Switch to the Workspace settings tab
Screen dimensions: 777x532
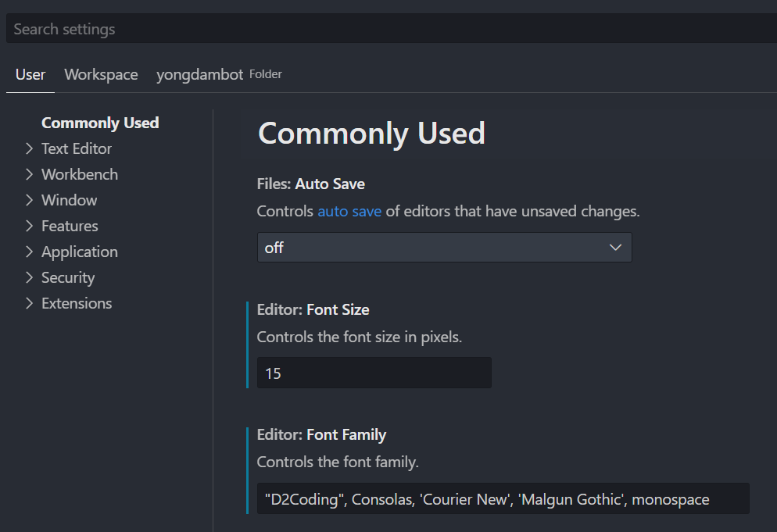pos(101,75)
